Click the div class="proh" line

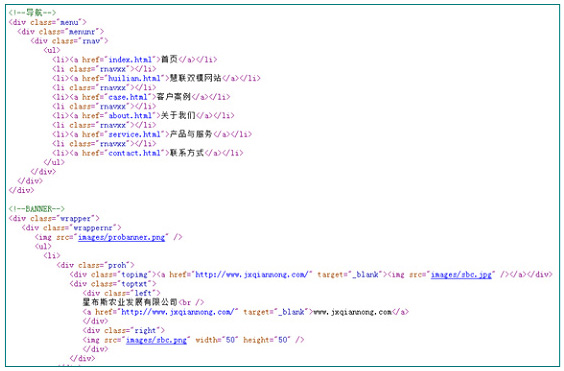click(x=95, y=266)
